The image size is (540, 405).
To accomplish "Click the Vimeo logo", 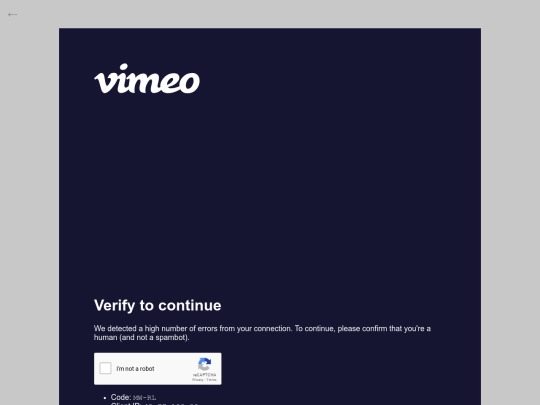I will [x=147, y=79].
